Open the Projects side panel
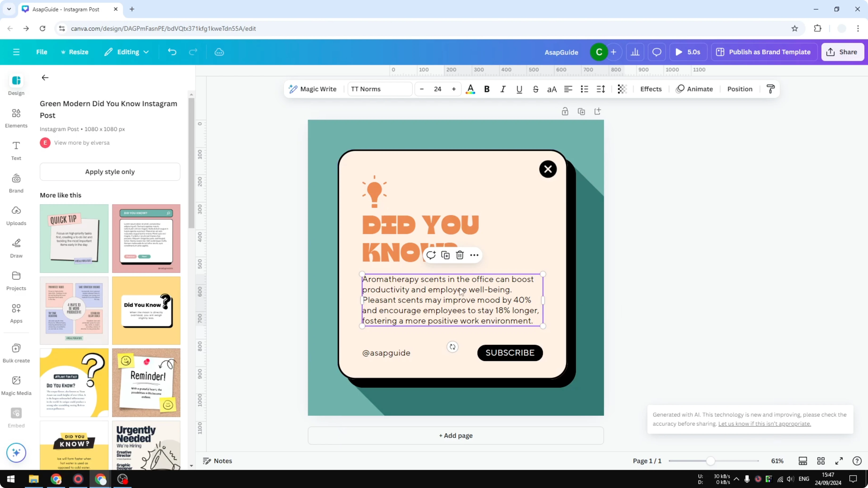The width and height of the screenshot is (868, 488). click(16, 281)
